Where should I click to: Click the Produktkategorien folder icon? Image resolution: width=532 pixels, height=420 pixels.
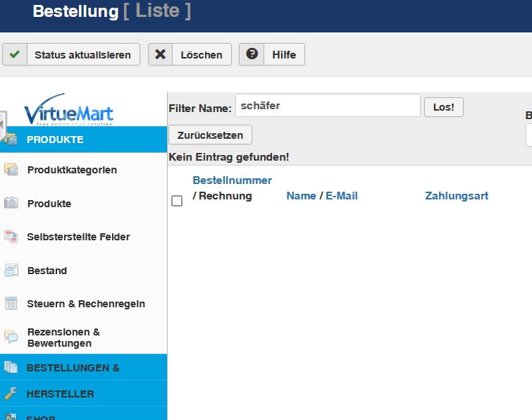11,170
